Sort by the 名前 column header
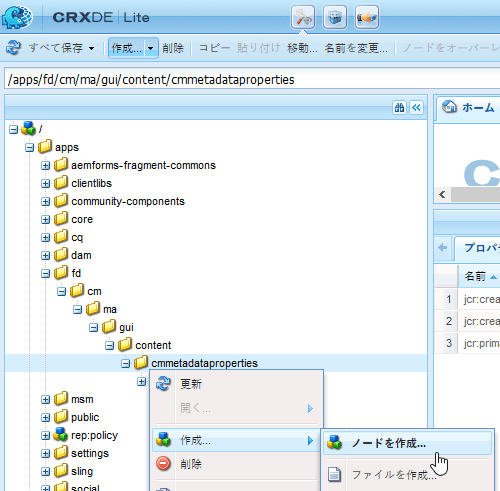 coord(479,276)
